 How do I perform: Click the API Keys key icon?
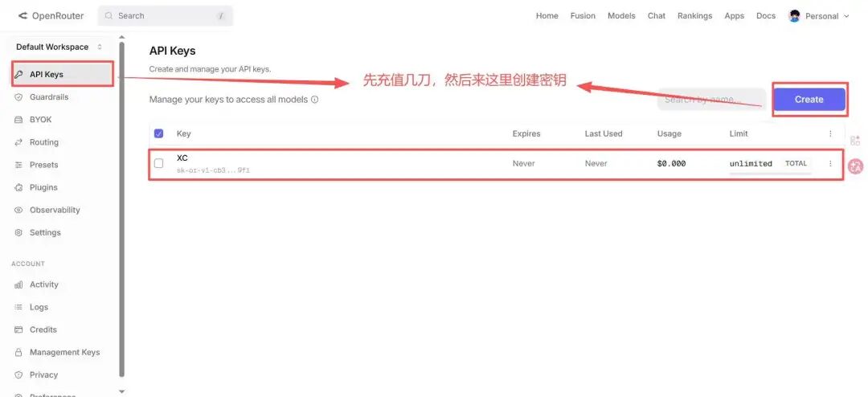18,74
